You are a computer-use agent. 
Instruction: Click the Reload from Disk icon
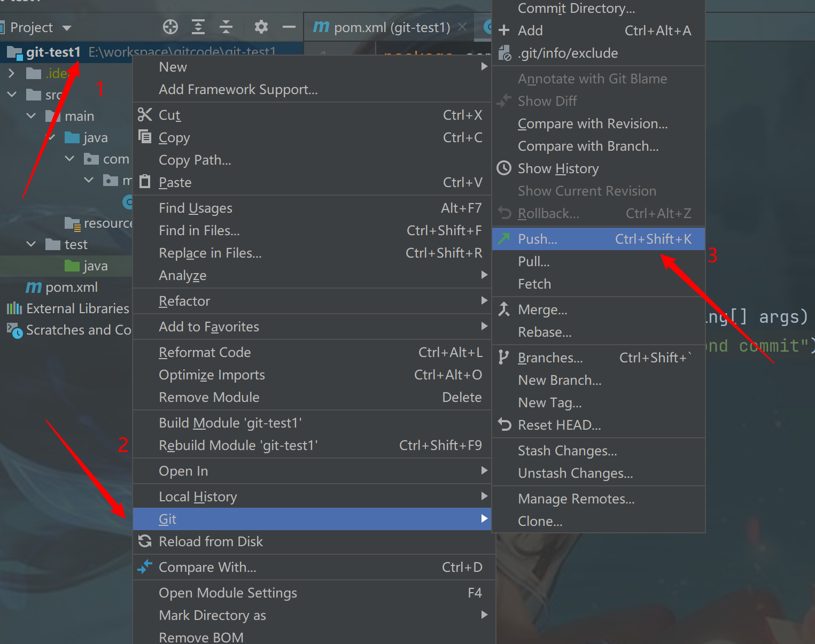click(x=145, y=541)
